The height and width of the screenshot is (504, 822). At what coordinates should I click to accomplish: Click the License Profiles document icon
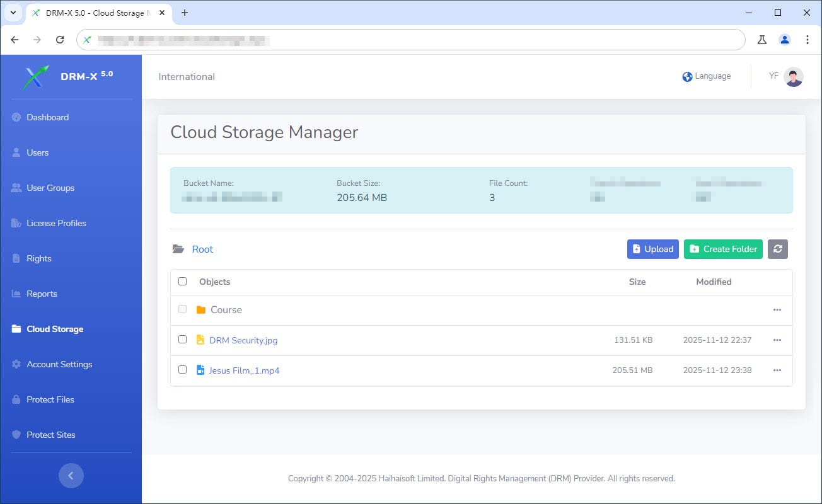[16, 223]
